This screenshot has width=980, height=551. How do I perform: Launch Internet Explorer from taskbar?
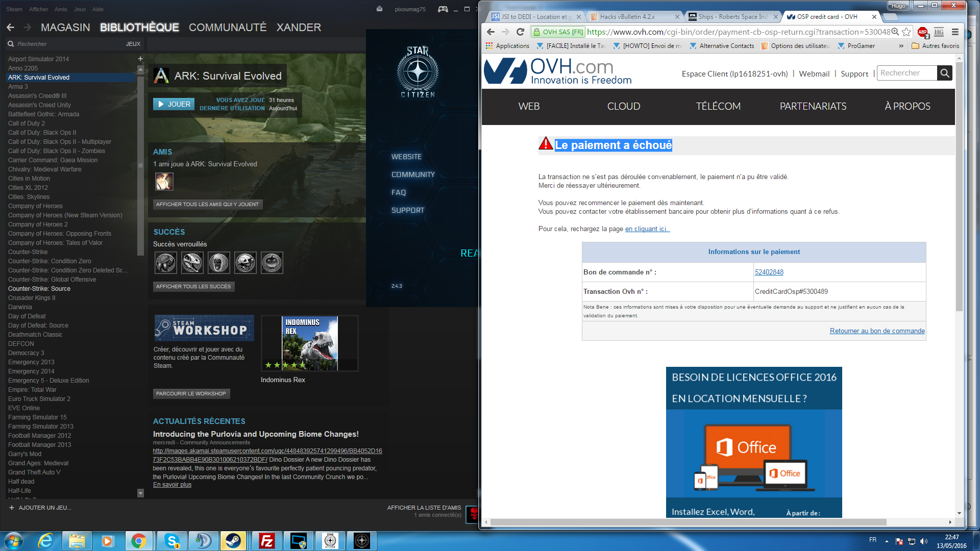coord(45,541)
